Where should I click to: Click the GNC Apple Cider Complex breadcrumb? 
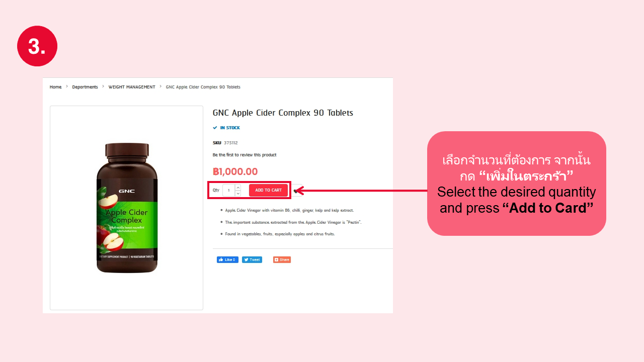[203, 87]
